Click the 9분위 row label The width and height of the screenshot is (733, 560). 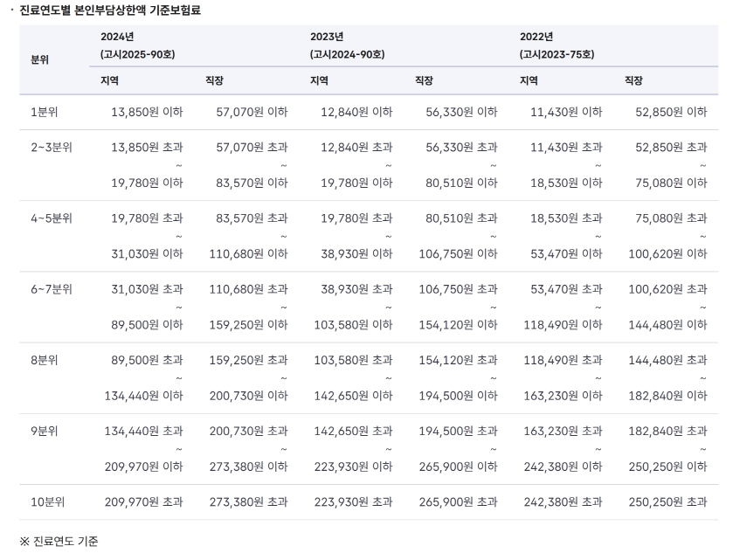pyautogui.click(x=44, y=431)
